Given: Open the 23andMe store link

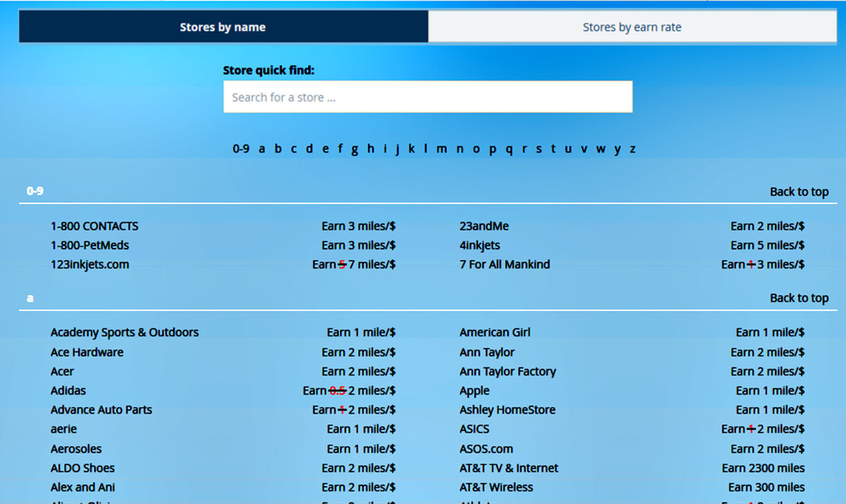Looking at the screenshot, I should 484,226.
